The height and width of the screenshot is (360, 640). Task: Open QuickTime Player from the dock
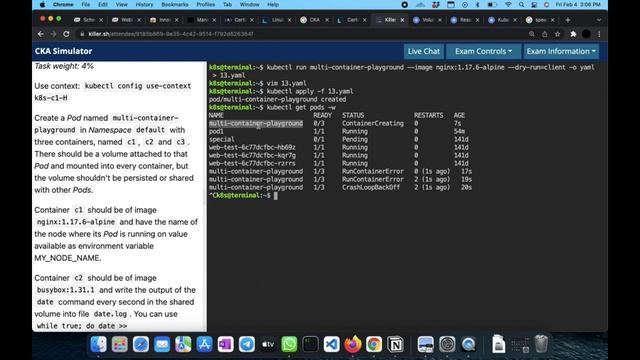tap(468, 344)
